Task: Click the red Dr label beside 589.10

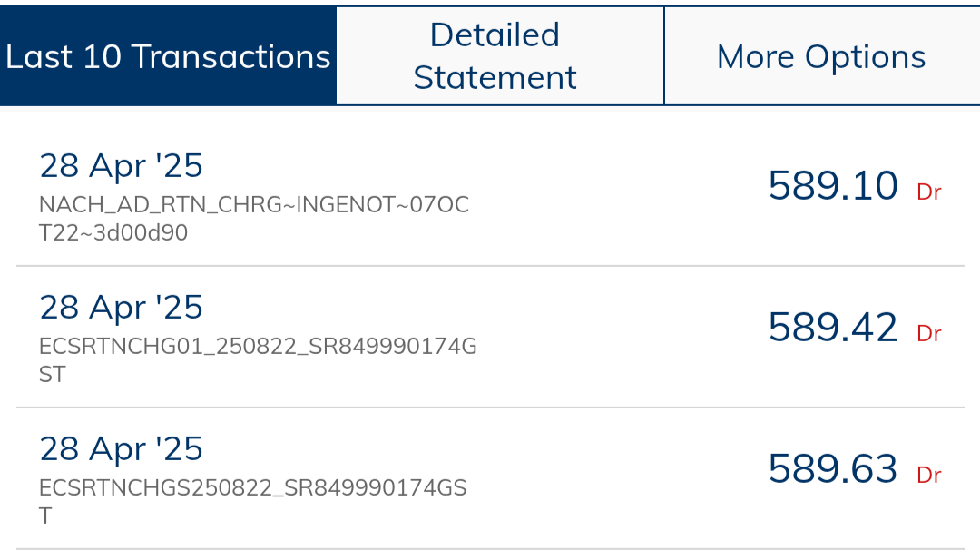Action: 929,192
